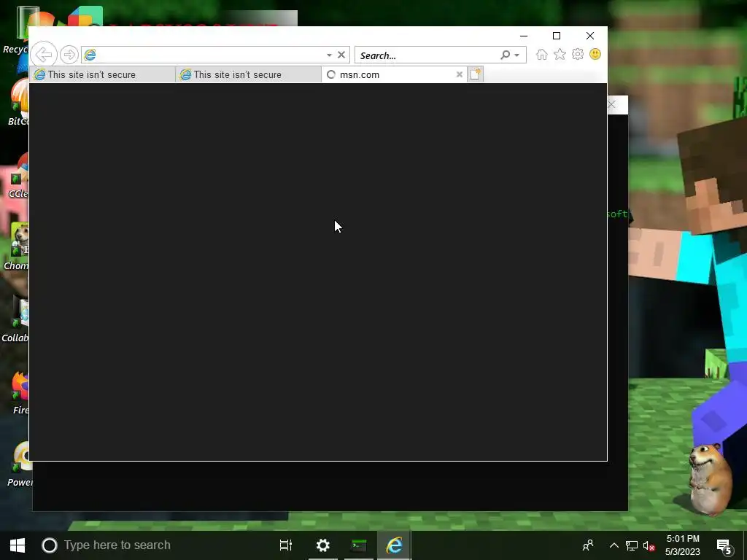
Task: Go back using the browser back arrow
Action: pos(44,55)
